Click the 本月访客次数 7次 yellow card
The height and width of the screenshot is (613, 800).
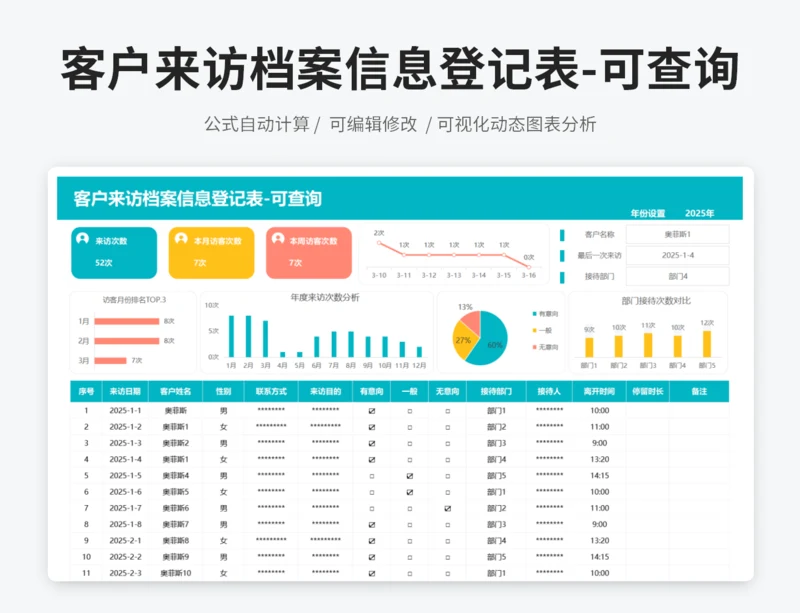click(x=211, y=253)
